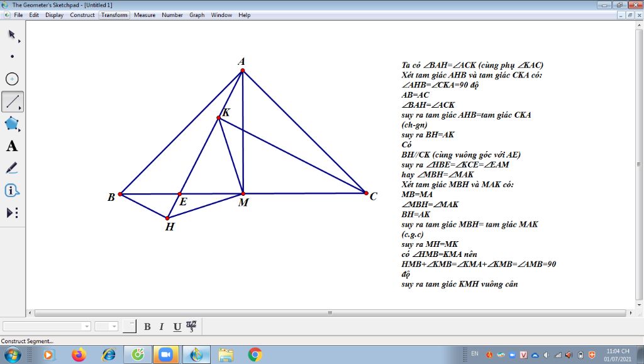Select point K in the sketch

point(218,118)
